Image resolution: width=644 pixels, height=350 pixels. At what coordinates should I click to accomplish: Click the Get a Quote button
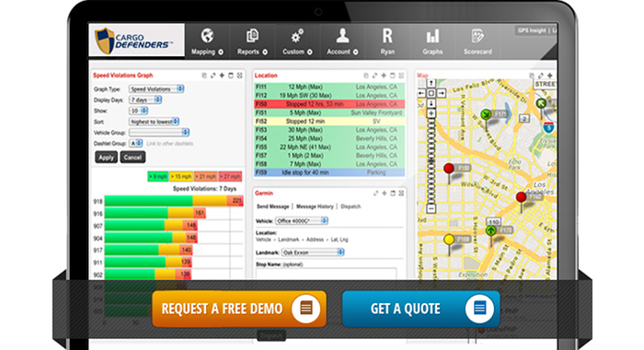[421, 309]
